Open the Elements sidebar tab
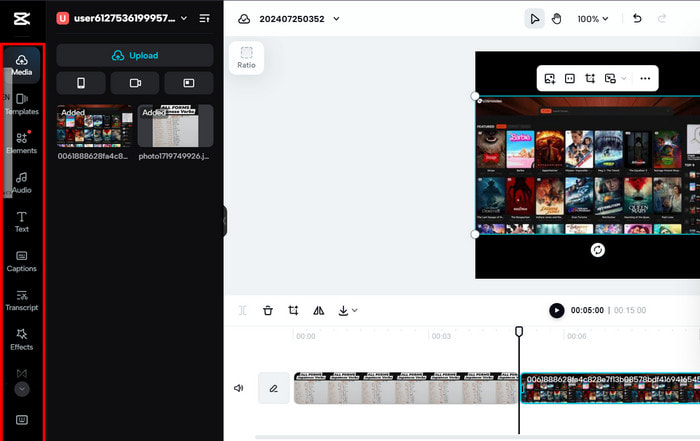 pyautogui.click(x=21, y=143)
